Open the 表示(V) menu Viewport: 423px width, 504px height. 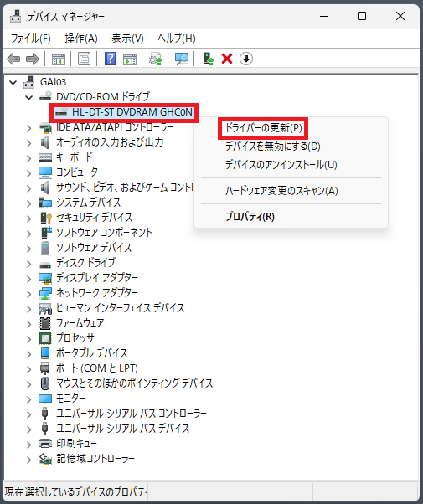pos(127,39)
